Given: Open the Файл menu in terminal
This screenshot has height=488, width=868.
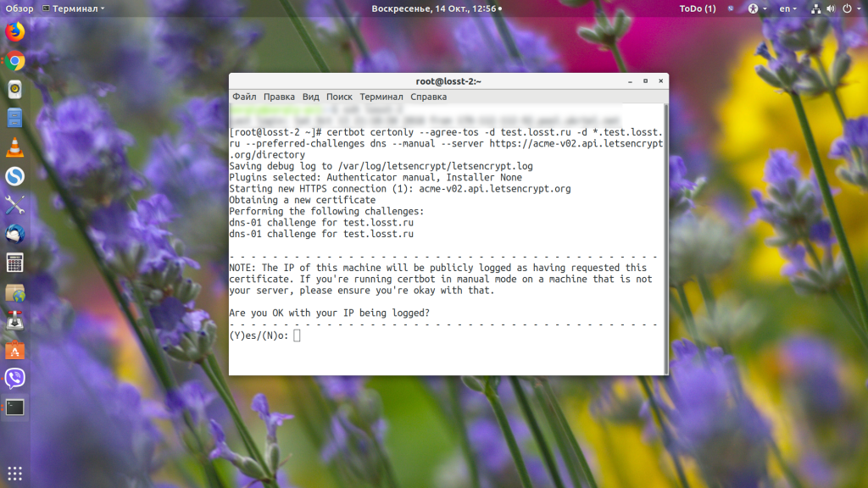Looking at the screenshot, I should [244, 97].
